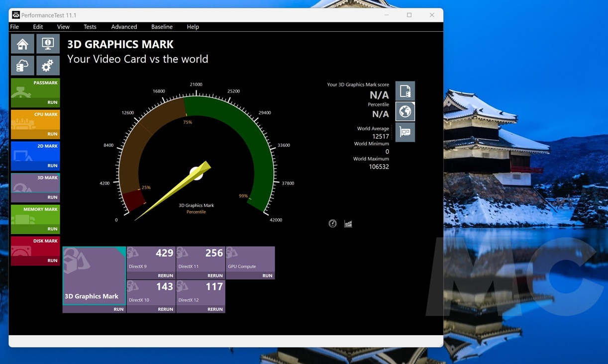The height and width of the screenshot is (364, 608).
Task: Open the Tests menu
Action: [x=90, y=27]
